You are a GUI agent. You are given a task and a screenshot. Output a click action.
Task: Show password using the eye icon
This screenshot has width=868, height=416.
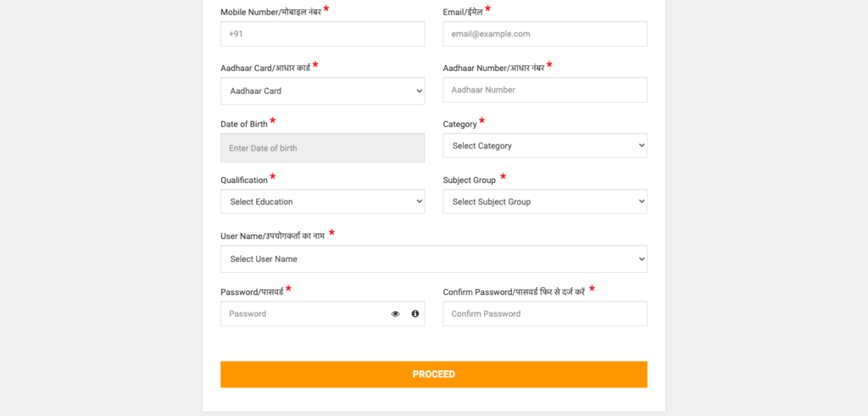pyautogui.click(x=395, y=313)
